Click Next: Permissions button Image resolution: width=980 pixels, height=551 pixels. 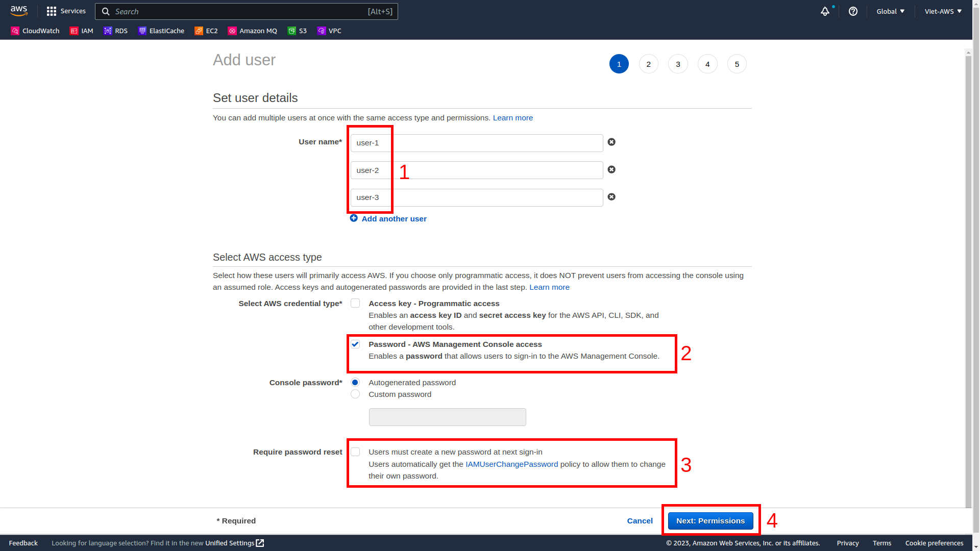pyautogui.click(x=710, y=521)
